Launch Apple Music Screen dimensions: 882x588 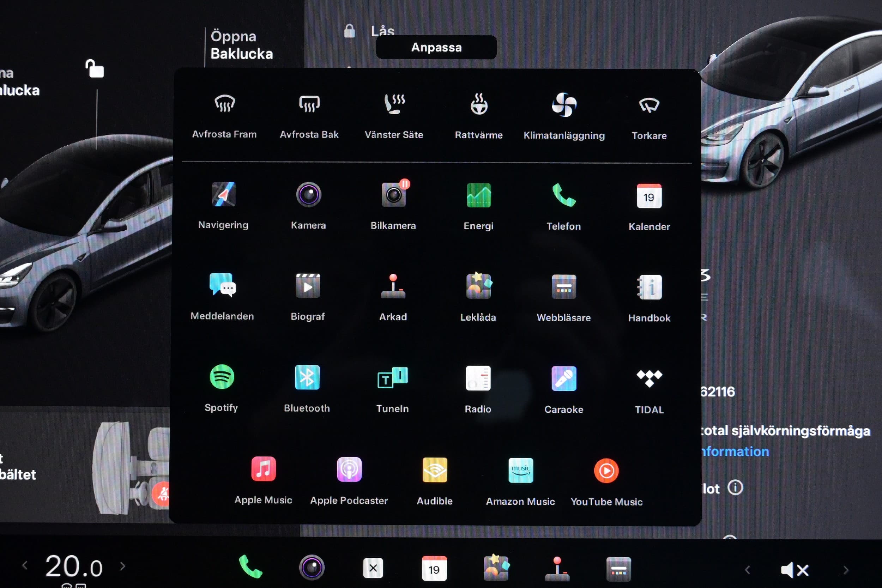(263, 481)
